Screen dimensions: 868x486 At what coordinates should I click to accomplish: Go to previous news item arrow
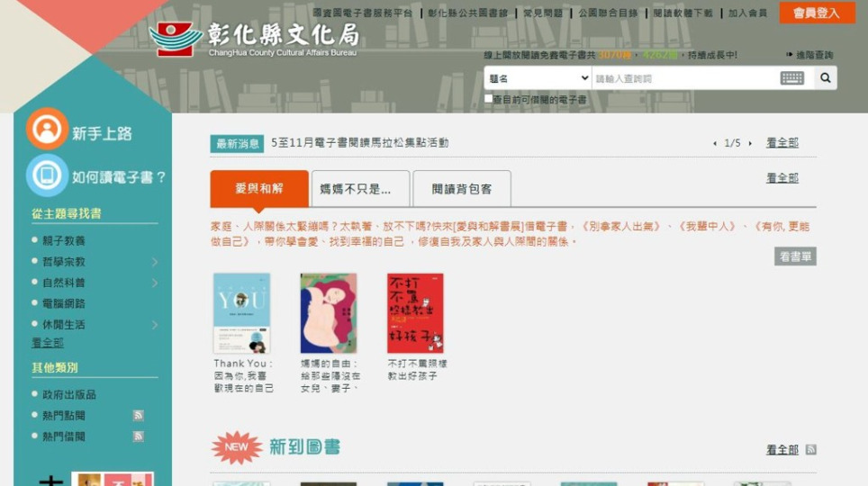tap(715, 143)
